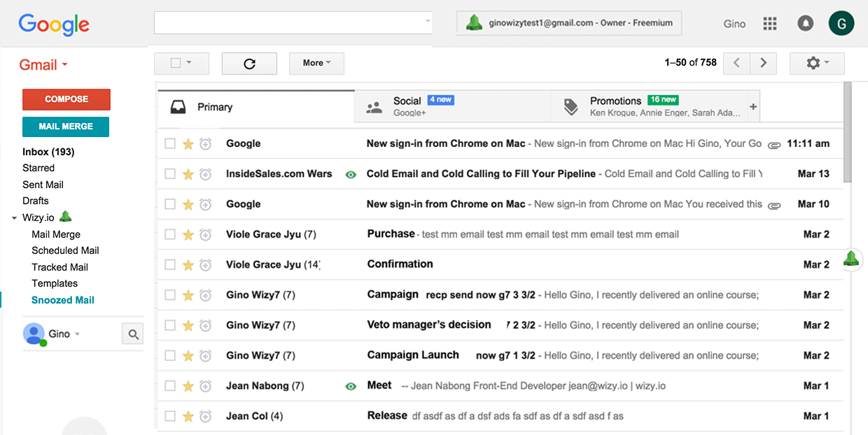Viewport: 868px width, 435px height.
Task: Snooze the Campaign Launch email
Action: 205,356
